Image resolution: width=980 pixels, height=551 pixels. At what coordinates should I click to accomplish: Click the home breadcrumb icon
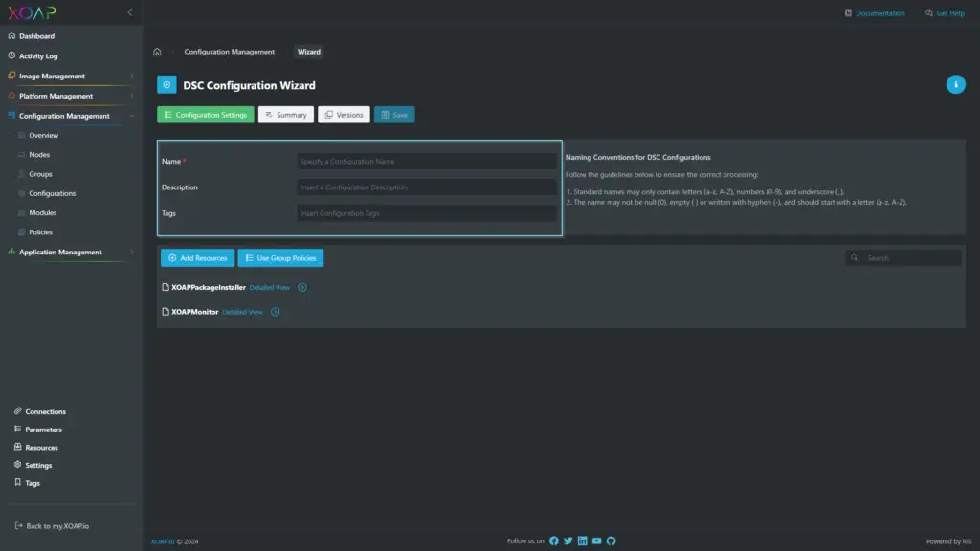157,52
